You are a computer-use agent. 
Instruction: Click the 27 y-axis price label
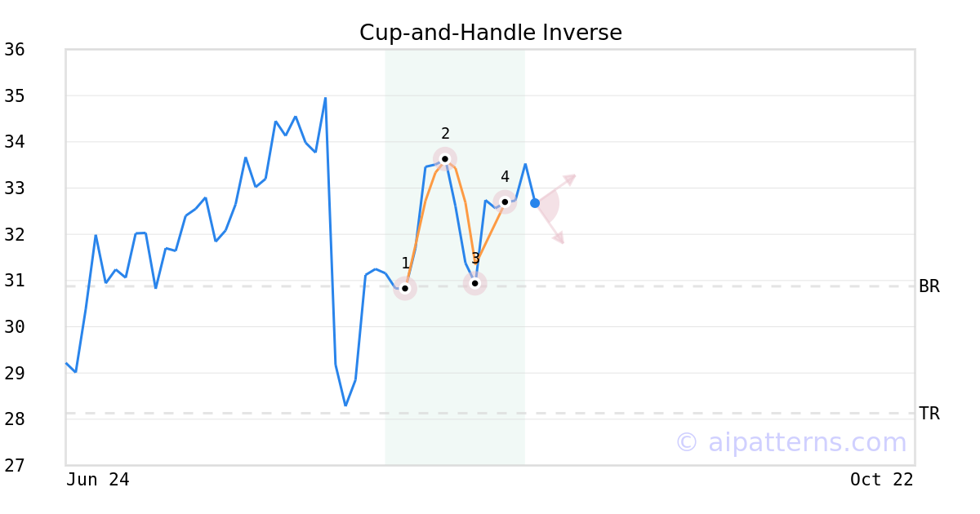[15, 466]
